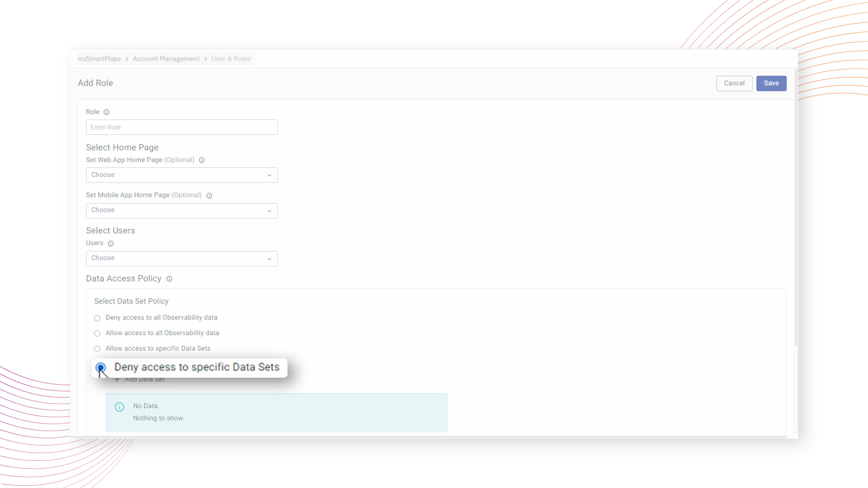This screenshot has width=868, height=488.
Task: Save the new role
Action: (771, 83)
